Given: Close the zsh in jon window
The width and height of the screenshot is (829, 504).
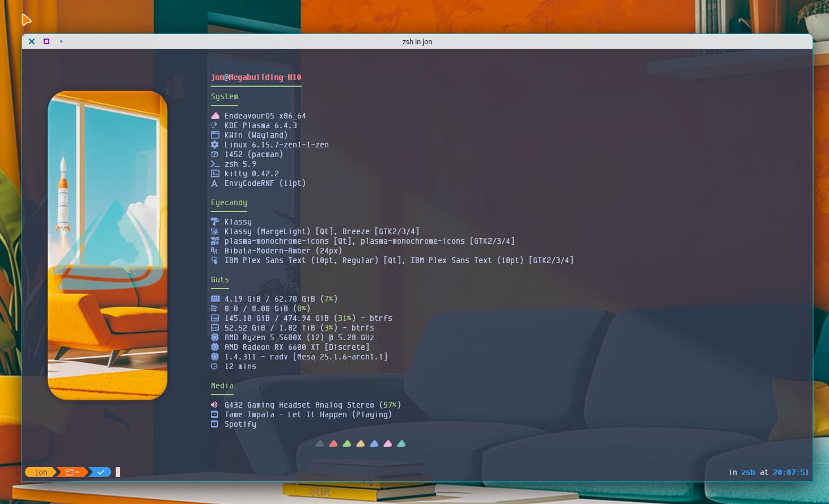Looking at the screenshot, I should [x=32, y=41].
